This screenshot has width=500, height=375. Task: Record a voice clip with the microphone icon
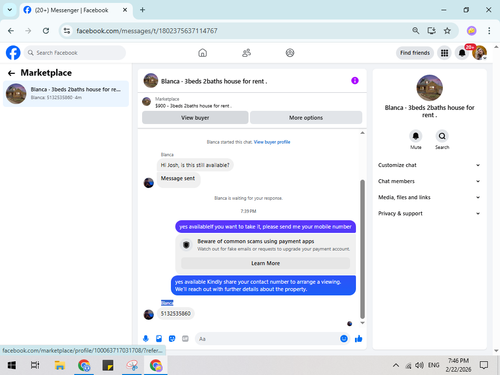point(146,339)
